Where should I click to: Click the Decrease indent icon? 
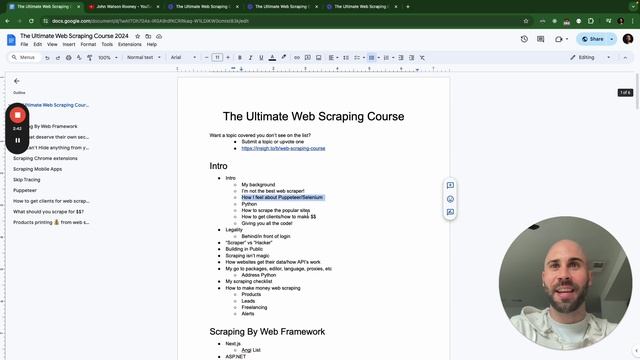pyautogui.click(x=401, y=58)
